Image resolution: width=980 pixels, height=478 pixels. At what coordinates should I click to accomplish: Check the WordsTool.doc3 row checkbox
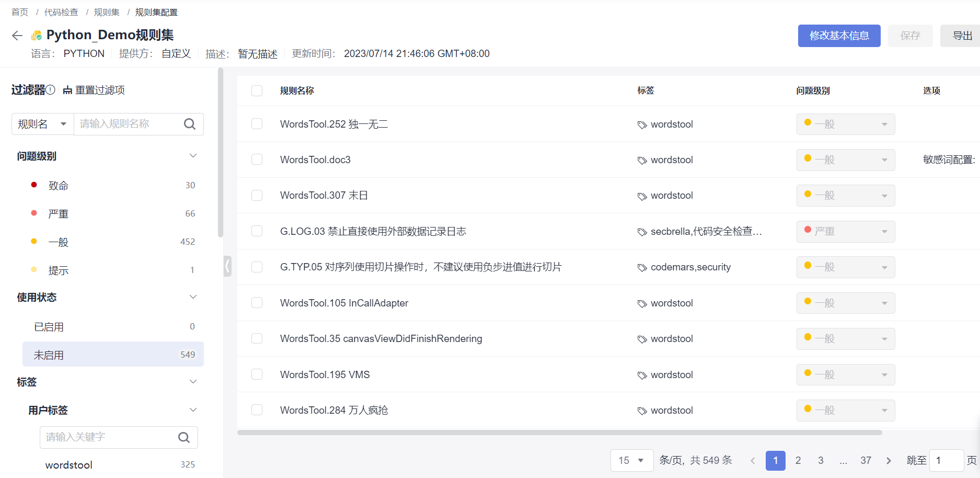pyautogui.click(x=257, y=160)
